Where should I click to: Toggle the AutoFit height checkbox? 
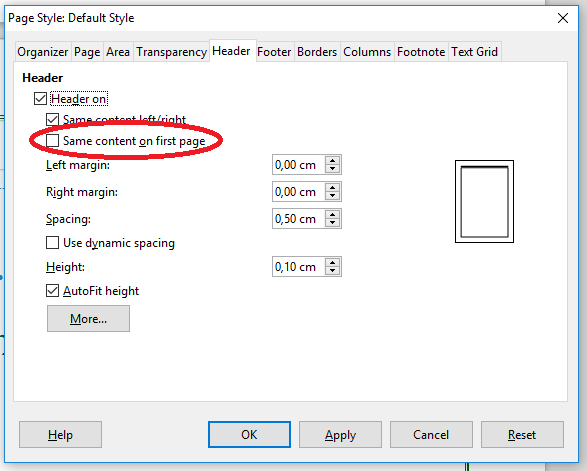(x=52, y=291)
